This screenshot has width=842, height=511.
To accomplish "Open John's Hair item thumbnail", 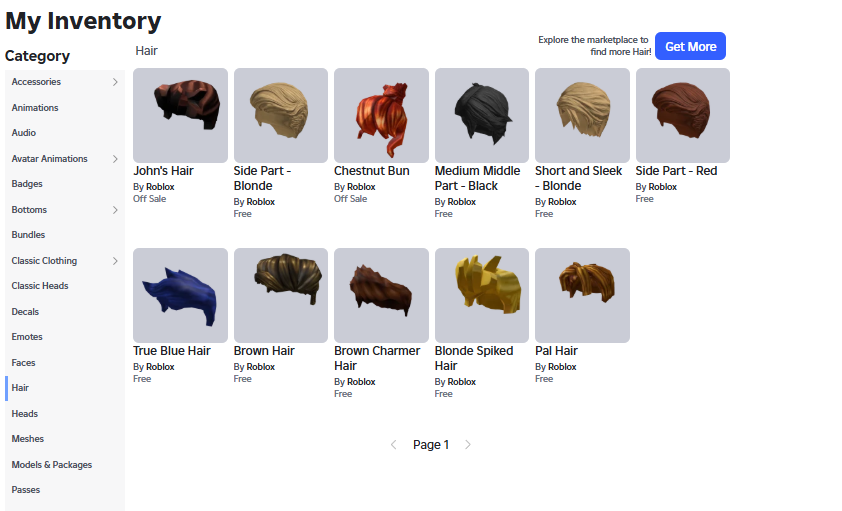I will click(180, 115).
